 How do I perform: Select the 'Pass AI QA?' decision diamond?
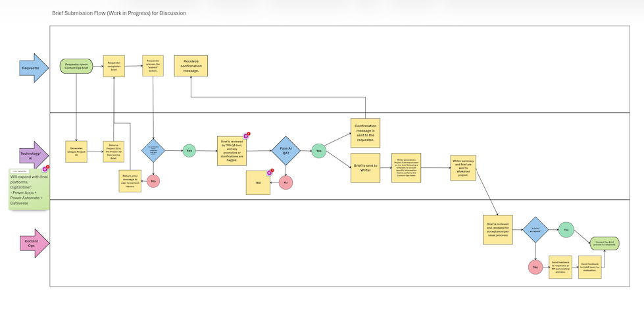point(286,151)
